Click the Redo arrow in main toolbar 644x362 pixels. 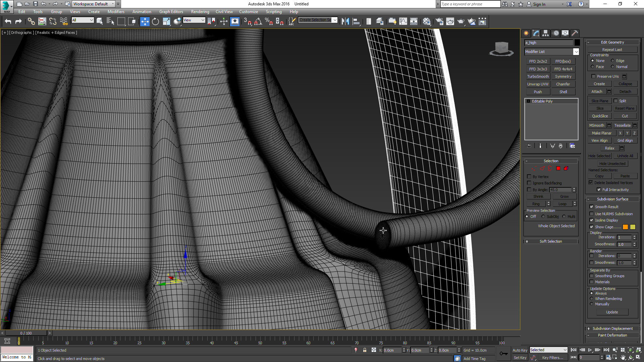(18, 21)
